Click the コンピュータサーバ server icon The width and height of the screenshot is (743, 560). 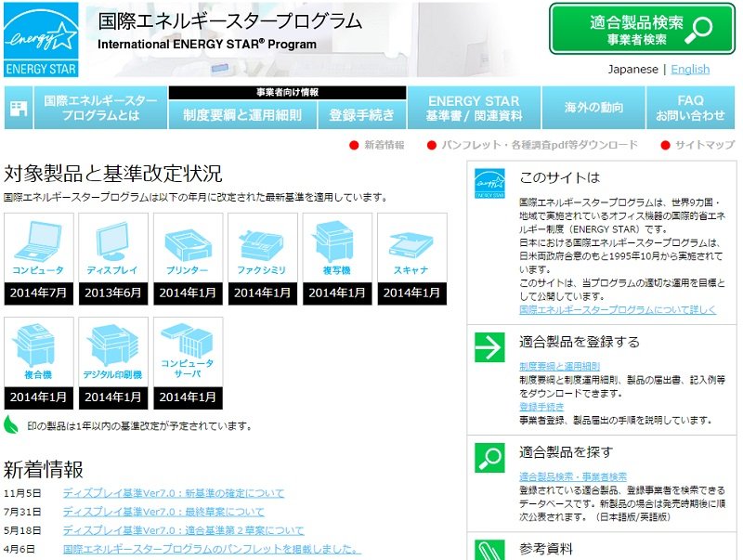pyautogui.click(x=188, y=340)
